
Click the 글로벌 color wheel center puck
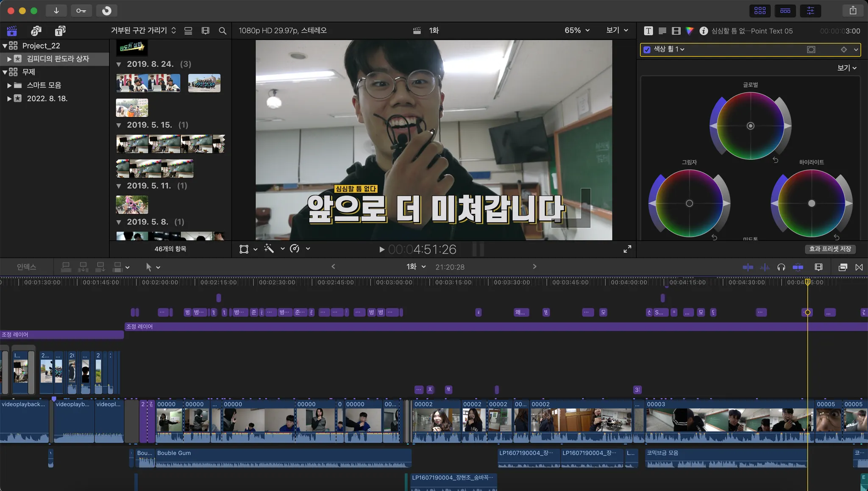(750, 126)
